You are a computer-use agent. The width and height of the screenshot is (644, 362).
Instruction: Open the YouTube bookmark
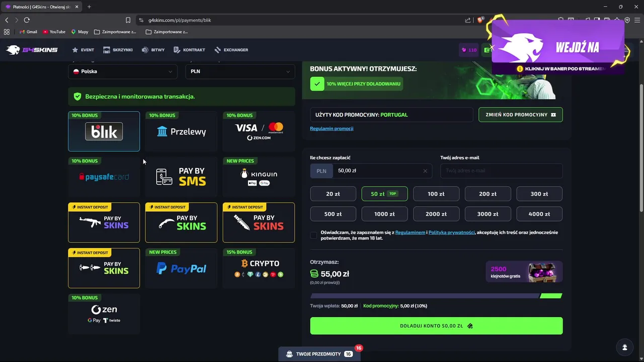tap(54, 32)
